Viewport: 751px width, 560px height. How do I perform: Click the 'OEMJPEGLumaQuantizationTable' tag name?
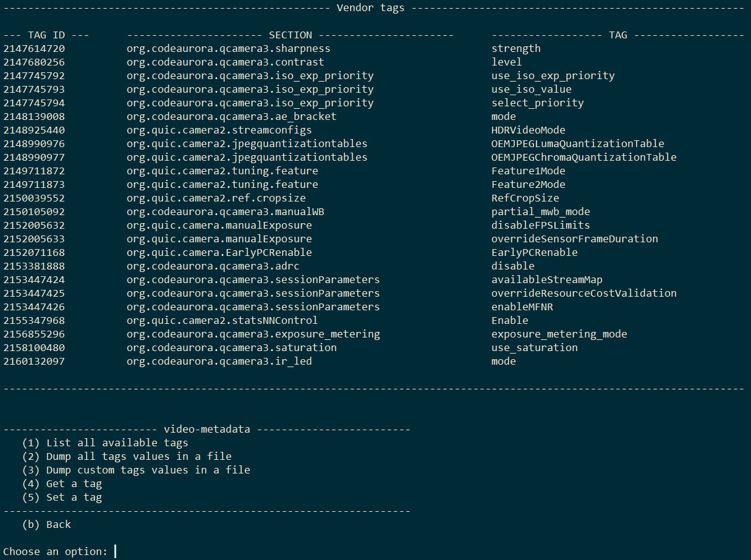578,143
